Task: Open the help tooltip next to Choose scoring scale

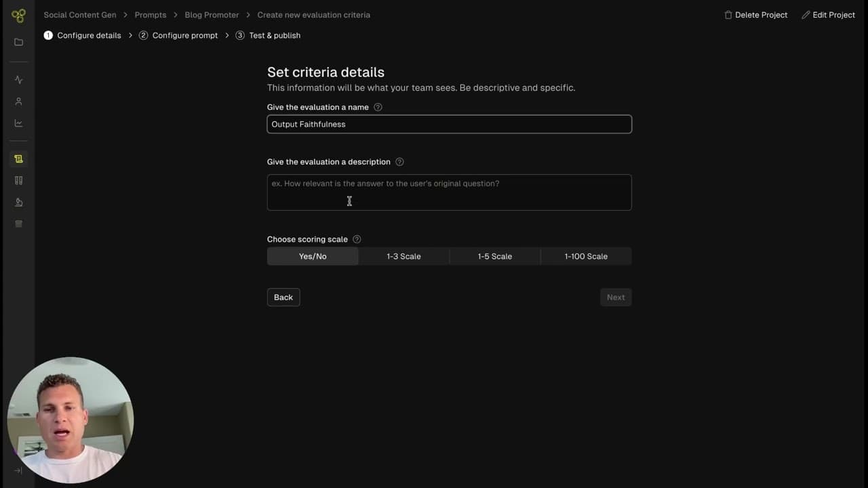Action: coord(357,239)
